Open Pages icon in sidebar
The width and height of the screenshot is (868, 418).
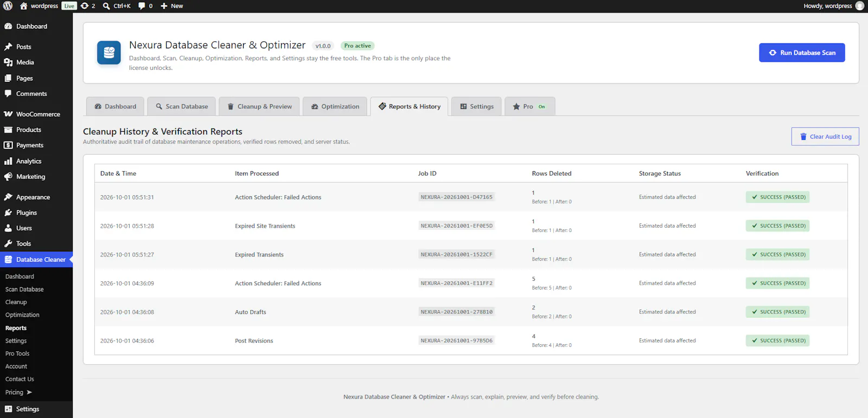click(8, 78)
